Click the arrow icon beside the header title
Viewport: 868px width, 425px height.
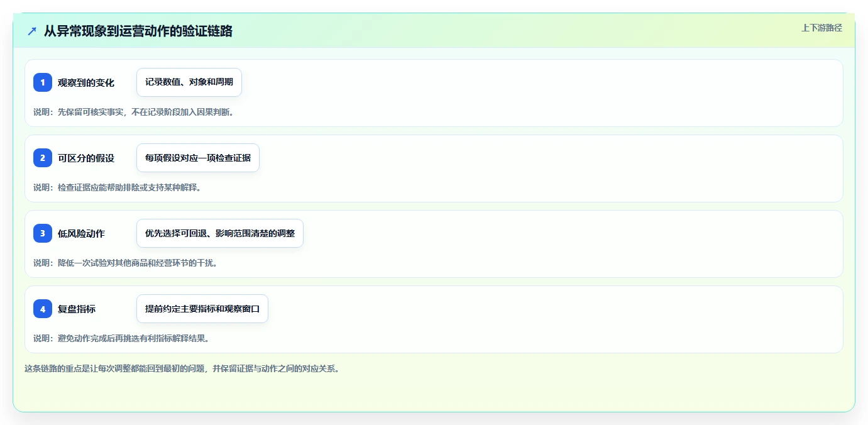coord(32,31)
